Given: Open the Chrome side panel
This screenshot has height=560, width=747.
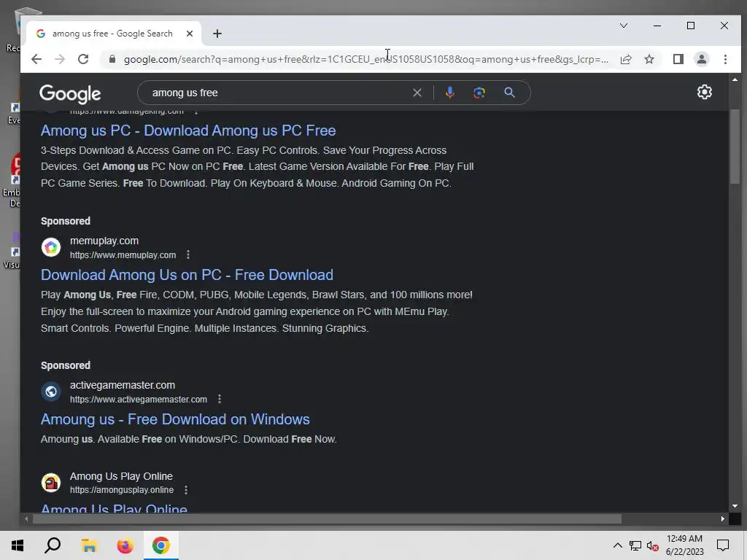Looking at the screenshot, I should click(678, 59).
